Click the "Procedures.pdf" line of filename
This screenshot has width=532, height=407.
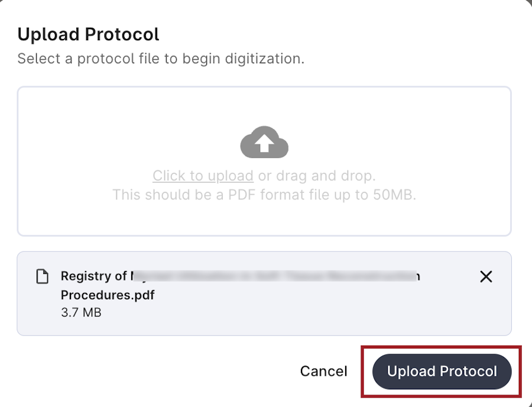108,295
